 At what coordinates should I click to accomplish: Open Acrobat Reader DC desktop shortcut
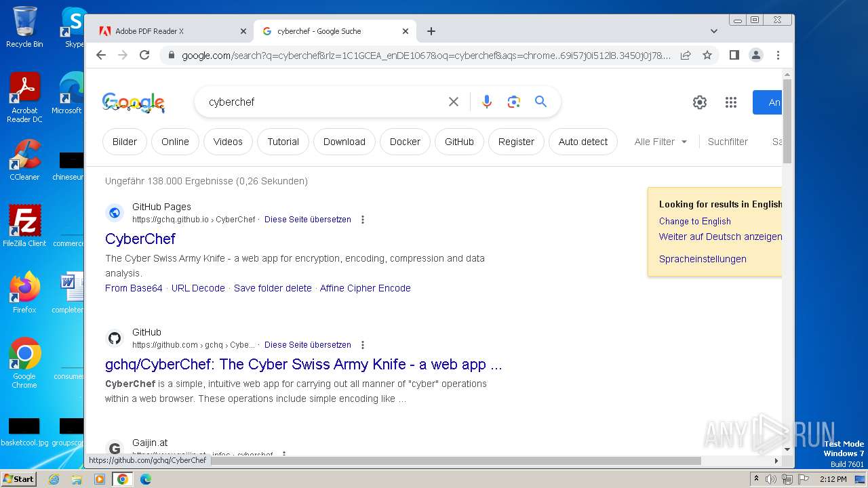(24, 98)
